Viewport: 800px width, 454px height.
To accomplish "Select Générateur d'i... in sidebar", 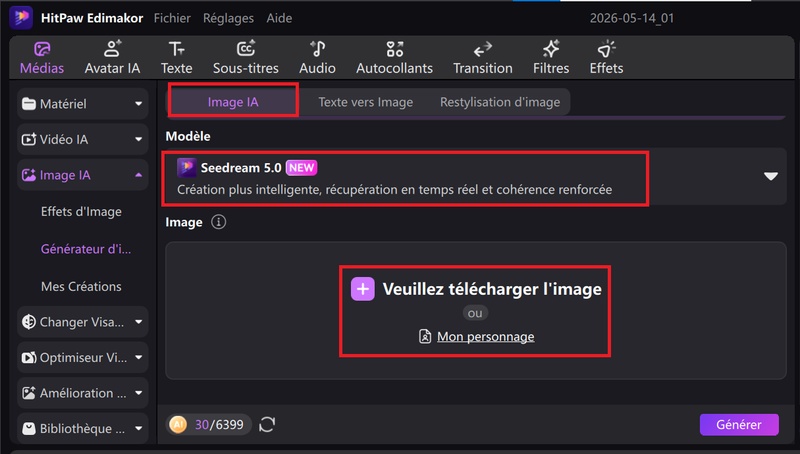I will (x=86, y=249).
